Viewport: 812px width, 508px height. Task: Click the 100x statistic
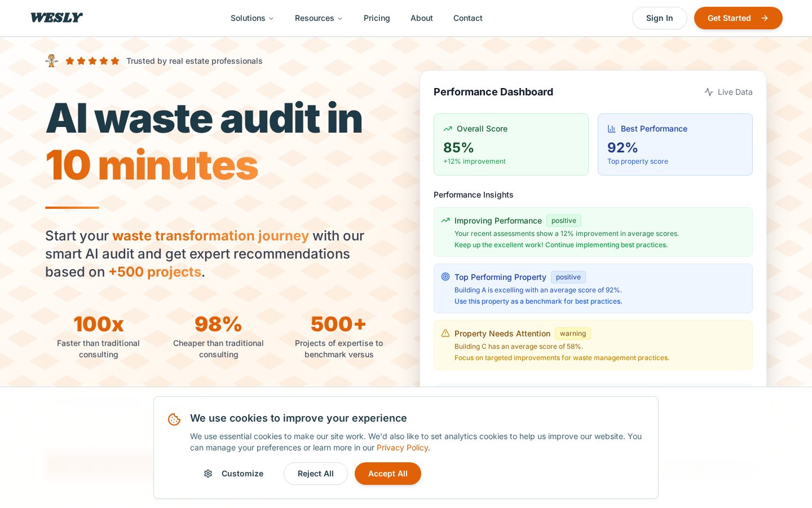pyautogui.click(x=98, y=324)
